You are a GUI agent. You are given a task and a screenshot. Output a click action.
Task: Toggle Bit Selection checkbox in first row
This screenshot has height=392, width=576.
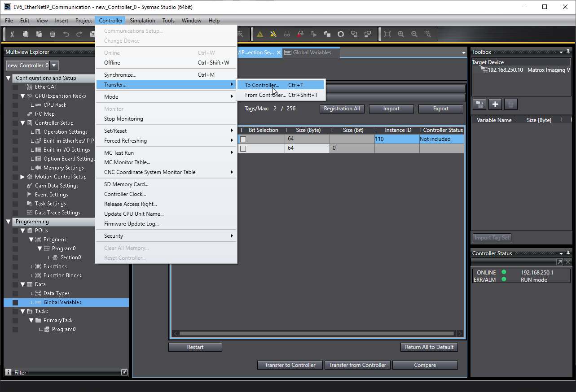click(243, 139)
